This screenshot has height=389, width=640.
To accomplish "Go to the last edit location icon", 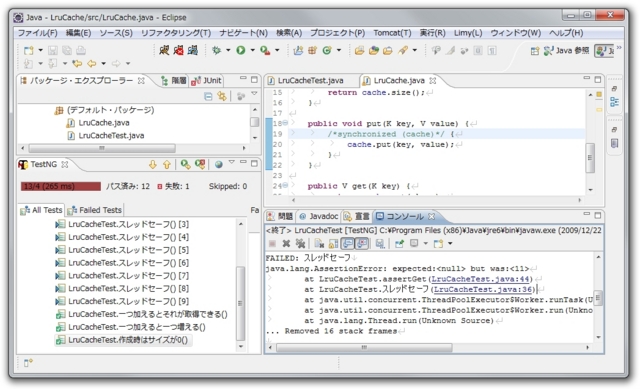I will (77, 63).
